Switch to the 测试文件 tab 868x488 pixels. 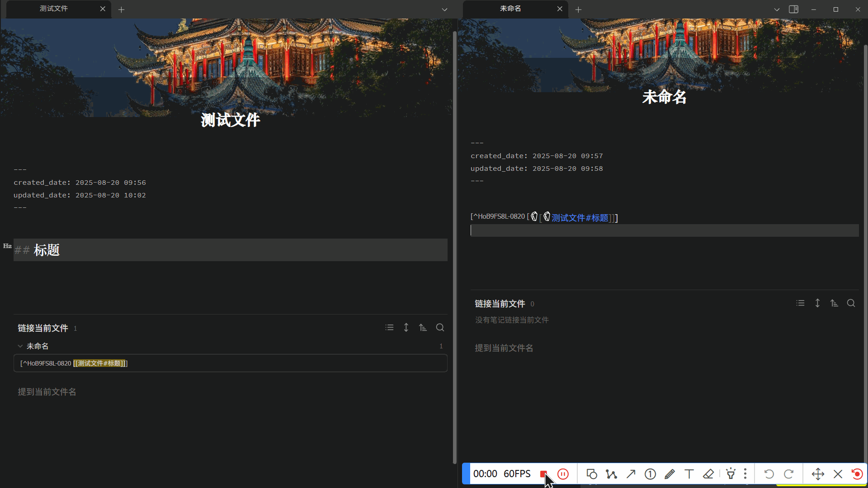(x=53, y=9)
